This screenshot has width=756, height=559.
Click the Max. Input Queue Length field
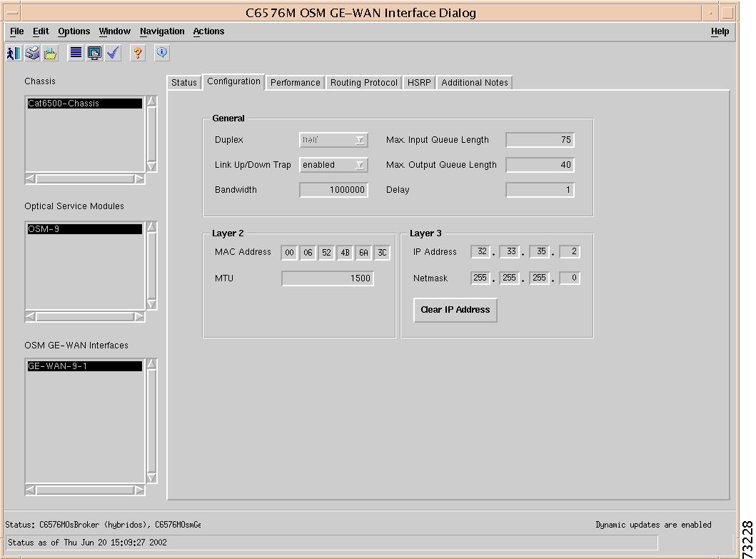point(540,140)
